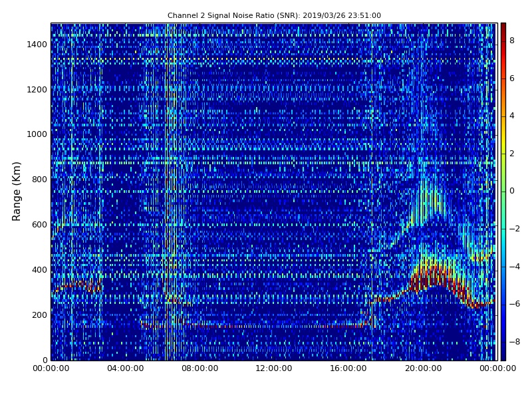Click the colorbar label 0
The image size is (532, 399).
[x=512, y=191]
